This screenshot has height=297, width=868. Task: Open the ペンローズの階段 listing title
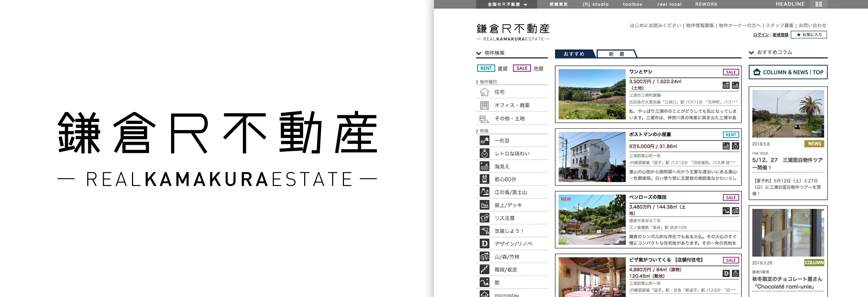tap(647, 197)
